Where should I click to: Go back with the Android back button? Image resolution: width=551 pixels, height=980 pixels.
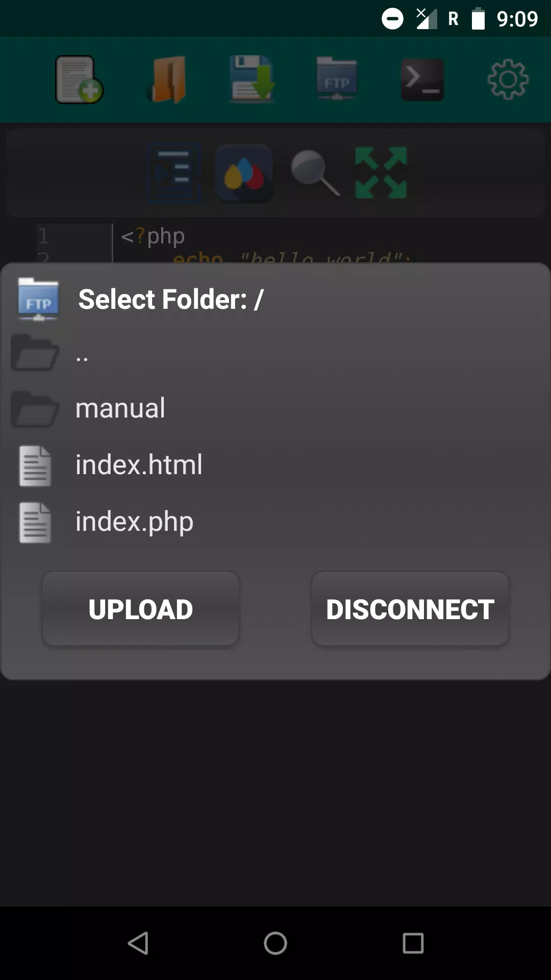click(x=138, y=943)
